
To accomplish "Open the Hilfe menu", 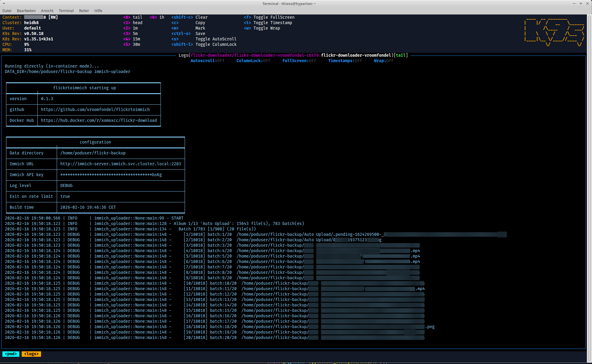I will point(98,11).
